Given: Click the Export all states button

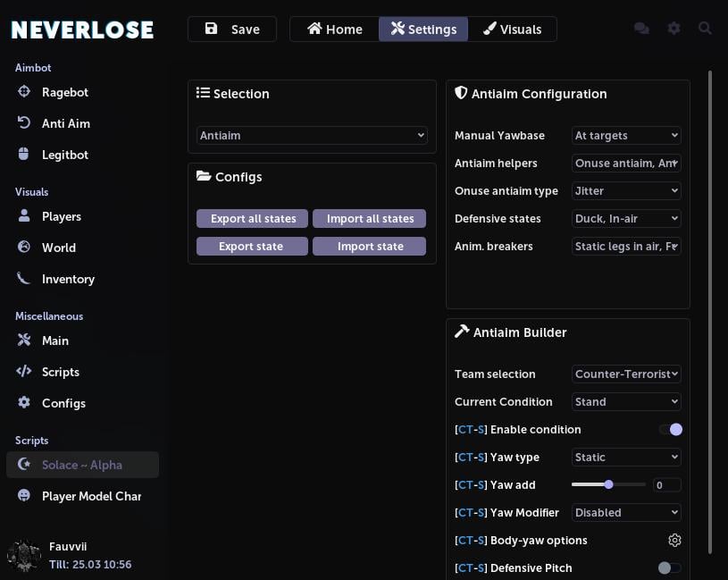Looking at the screenshot, I should point(252,218).
